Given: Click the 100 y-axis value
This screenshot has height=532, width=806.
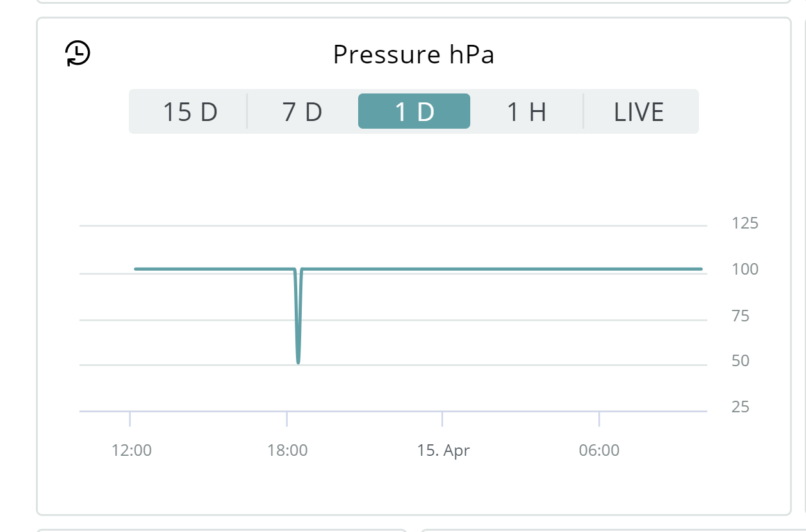Looking at the screenshot, I should (x=744, y=270).
